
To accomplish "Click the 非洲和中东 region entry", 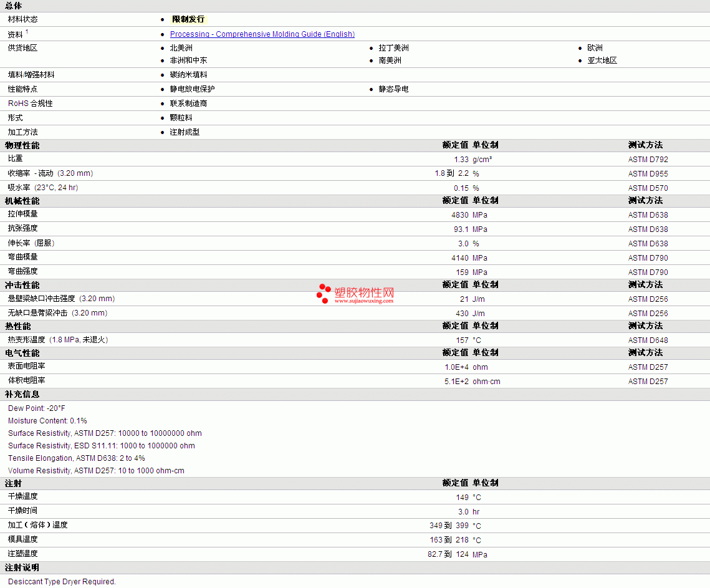I will [188, 60].
